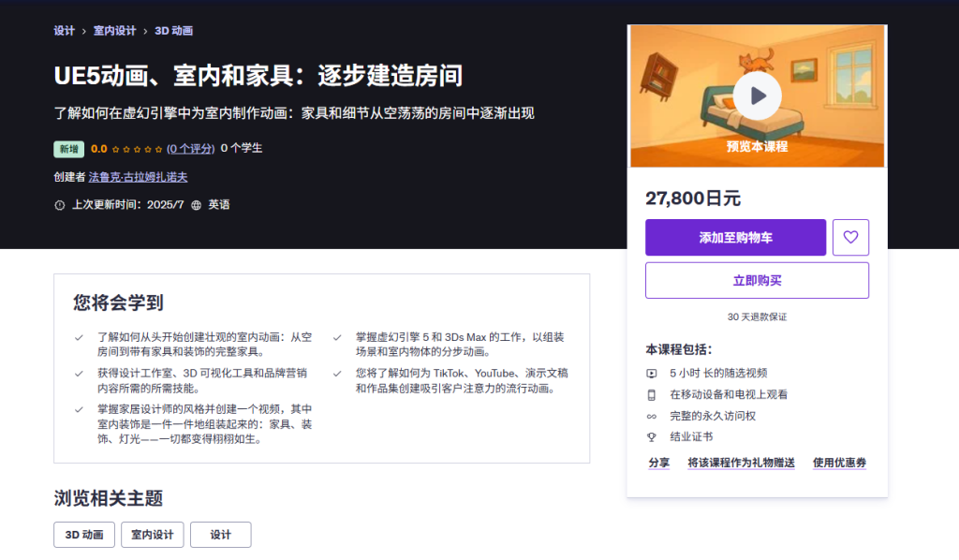Click the 立即购买 button
Image resolution: width=959 pixels, height=560 pixels.
pos(757,280)
